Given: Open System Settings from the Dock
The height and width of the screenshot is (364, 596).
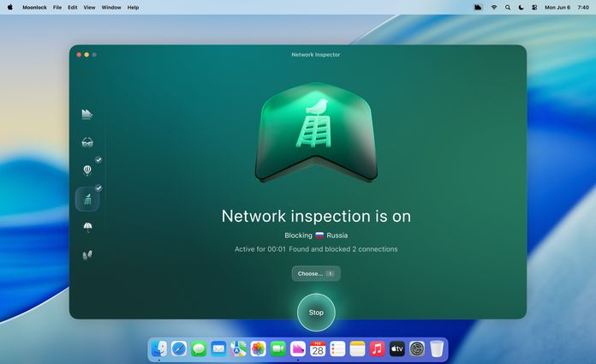Looking at the screenshot, I should coord(417,349).
